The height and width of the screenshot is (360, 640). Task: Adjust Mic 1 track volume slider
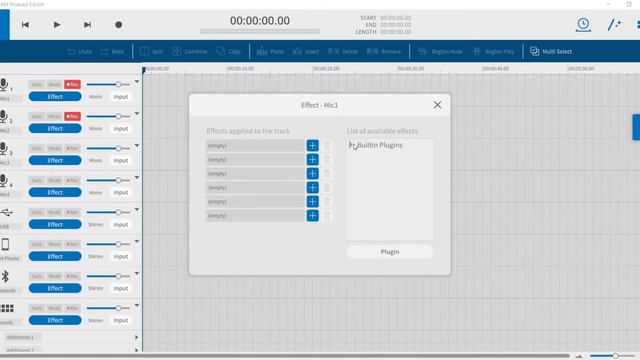point(108,84)
